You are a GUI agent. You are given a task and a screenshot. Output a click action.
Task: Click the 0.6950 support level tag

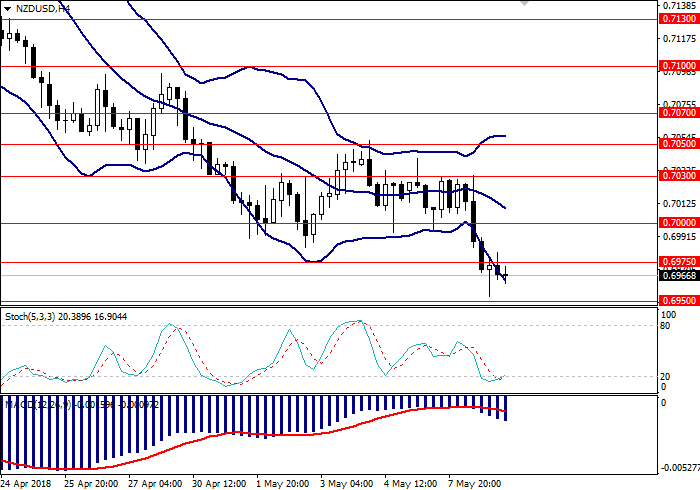[677, 300]
